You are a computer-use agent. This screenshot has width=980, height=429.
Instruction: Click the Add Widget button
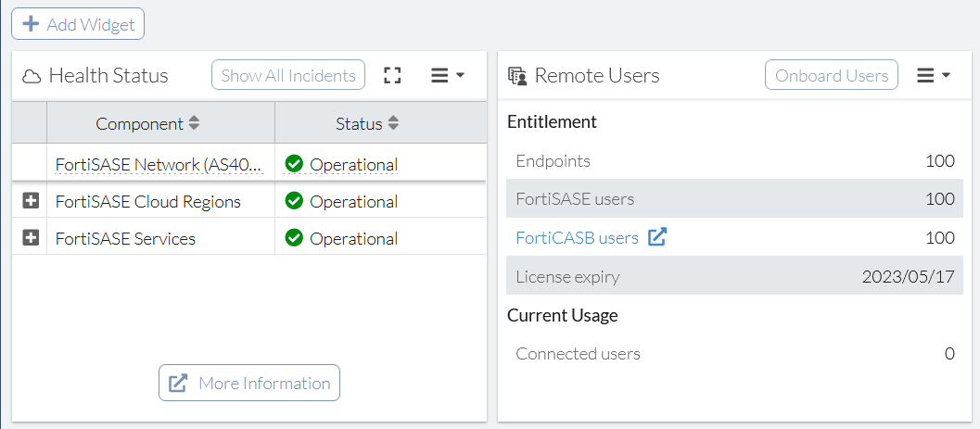point(78,24)
